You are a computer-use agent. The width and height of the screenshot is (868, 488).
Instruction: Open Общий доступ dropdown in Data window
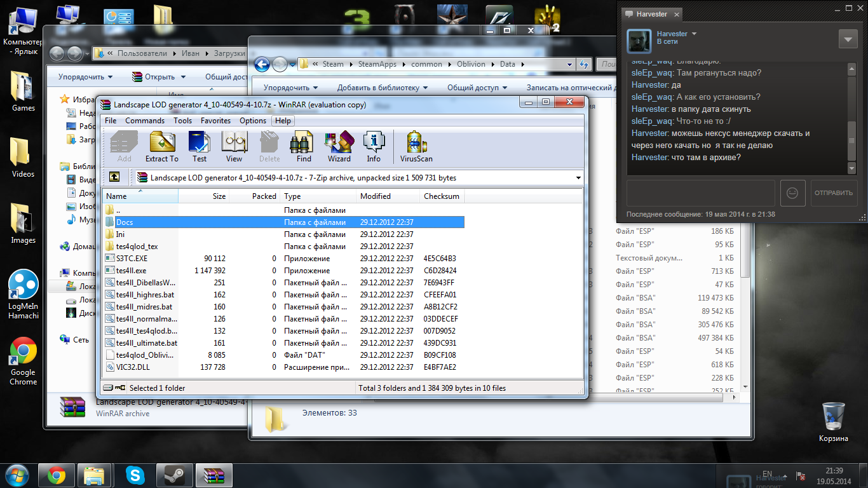point(477,88)
